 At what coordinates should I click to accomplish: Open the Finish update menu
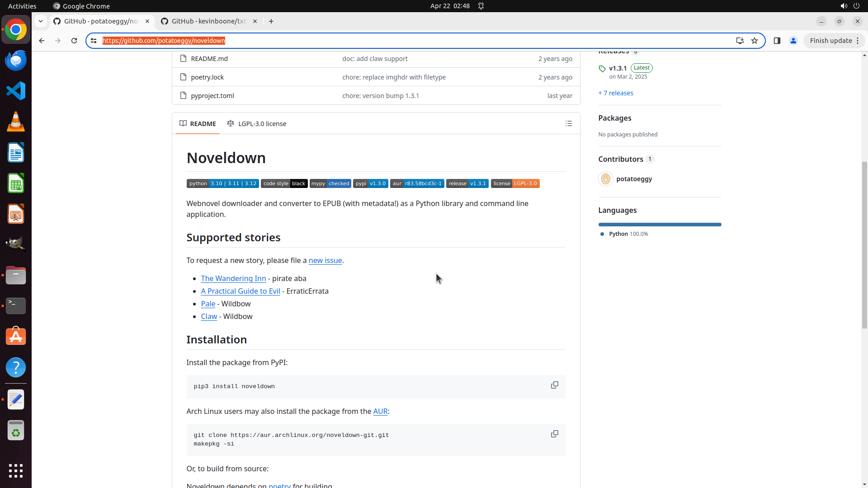click(x=834, y=41)
